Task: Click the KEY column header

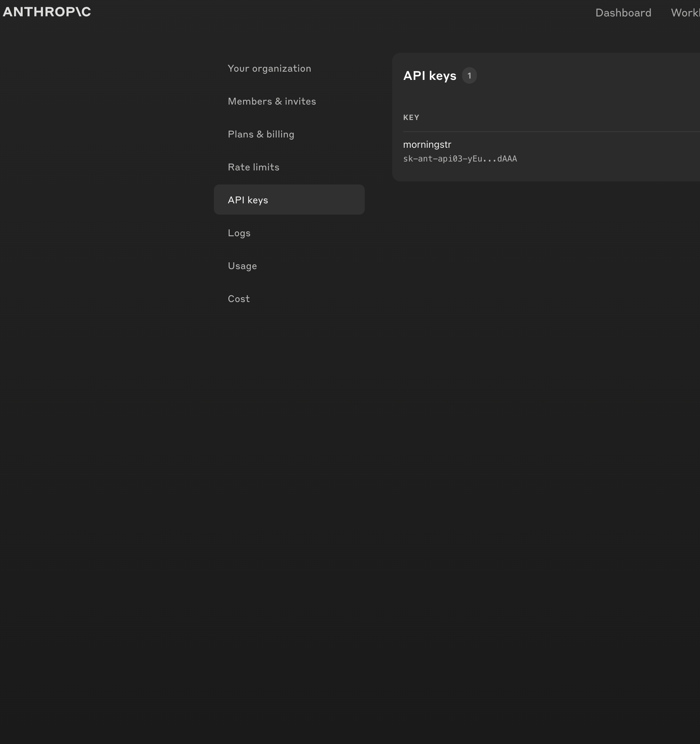Action: pyautogui.click(x=411, y=118)
